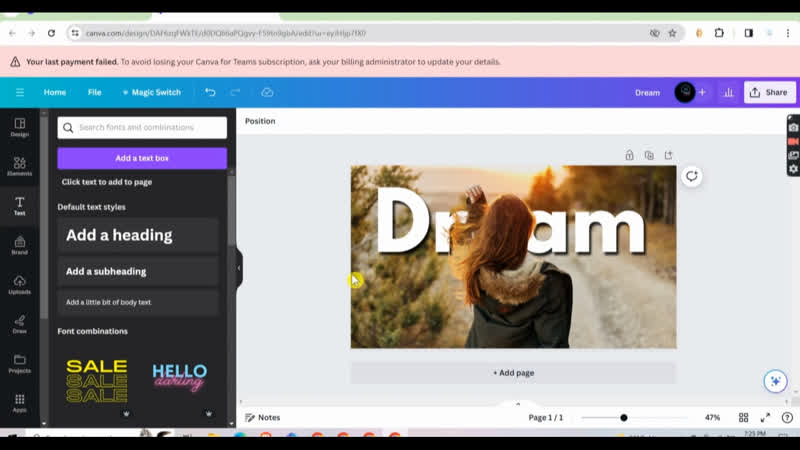This screenshot has width=800, height=450.
Task: Go back in browser history
Action: click(x=12, y=33)
